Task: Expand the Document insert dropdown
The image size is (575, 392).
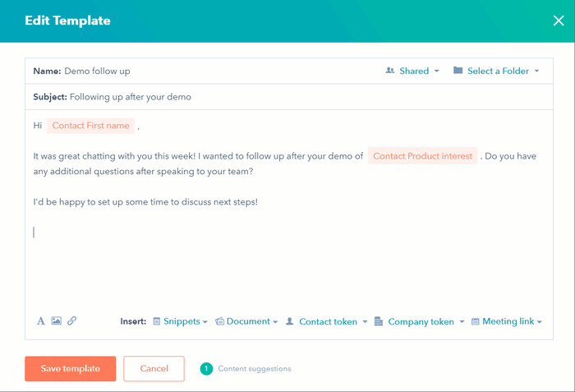Action: [x=247, y=322]
